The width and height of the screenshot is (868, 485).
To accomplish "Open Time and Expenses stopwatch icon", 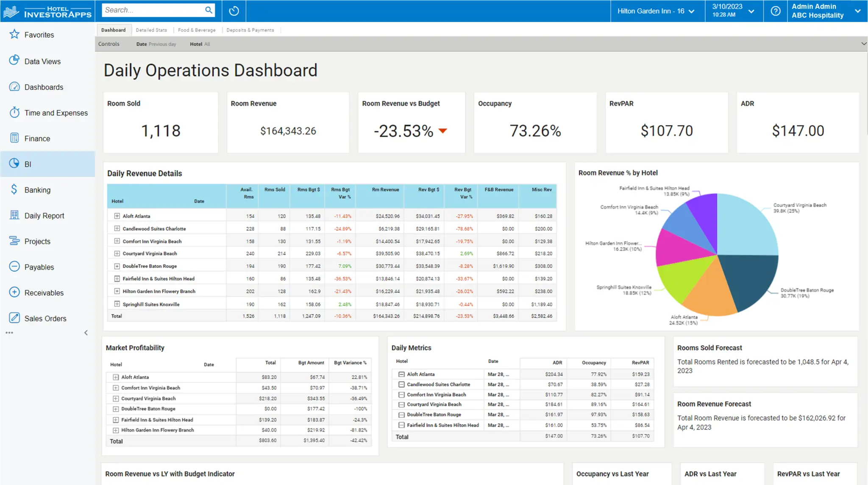I will click(x=14, y=112).
